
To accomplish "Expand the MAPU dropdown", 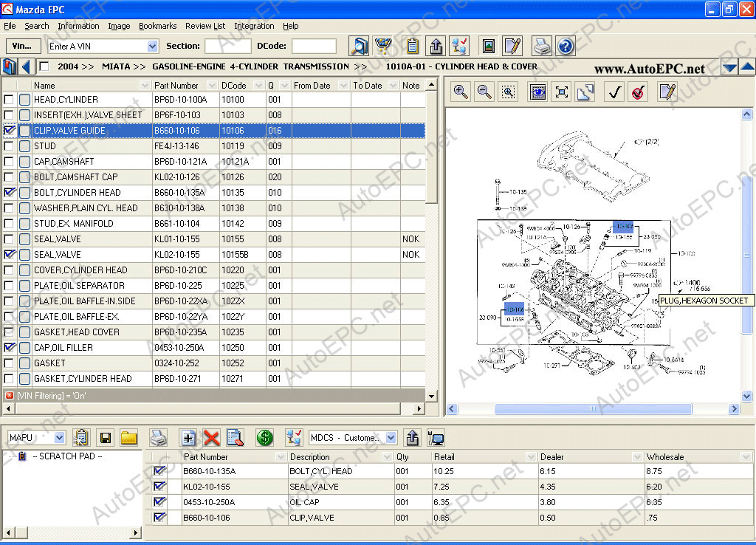I will click(59, 438).
